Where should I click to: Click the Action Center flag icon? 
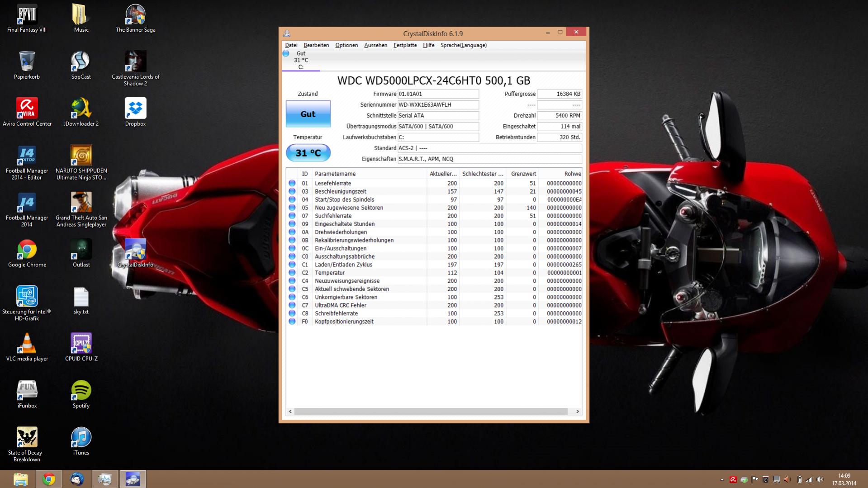(754, 479)
